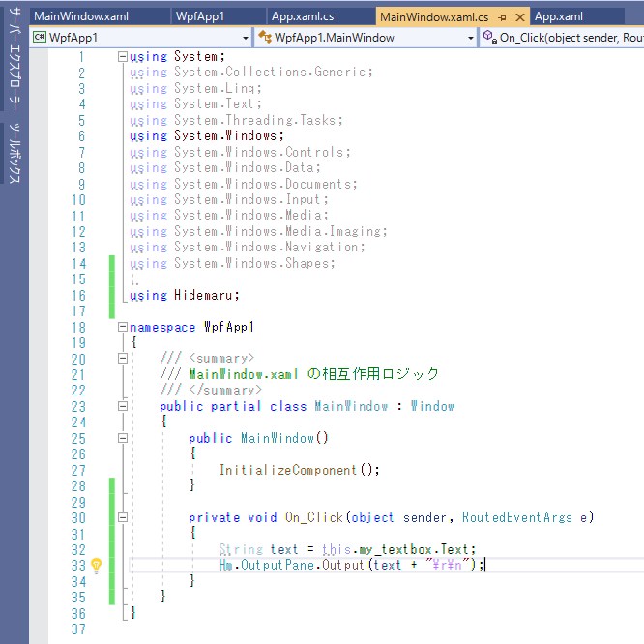Click the lightbulb quick actions icon
Image resolution: width=644 pixels, height=644 pixels.
(x=97, y=565)
